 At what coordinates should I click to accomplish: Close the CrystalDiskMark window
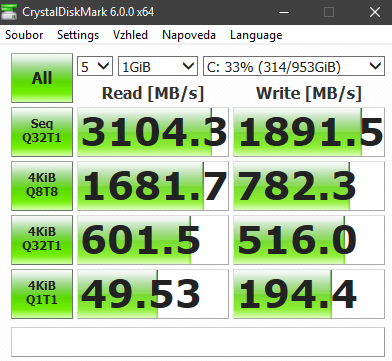tap(375, 12)
